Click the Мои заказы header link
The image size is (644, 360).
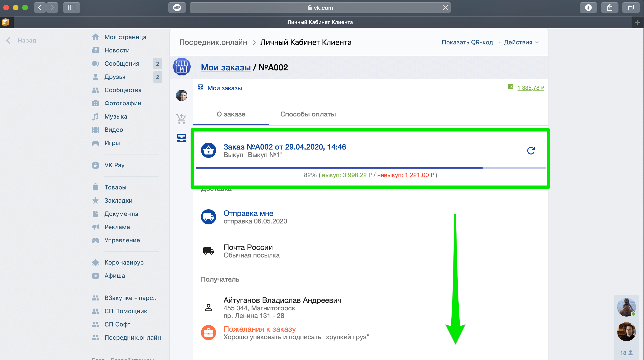[226, 68]
